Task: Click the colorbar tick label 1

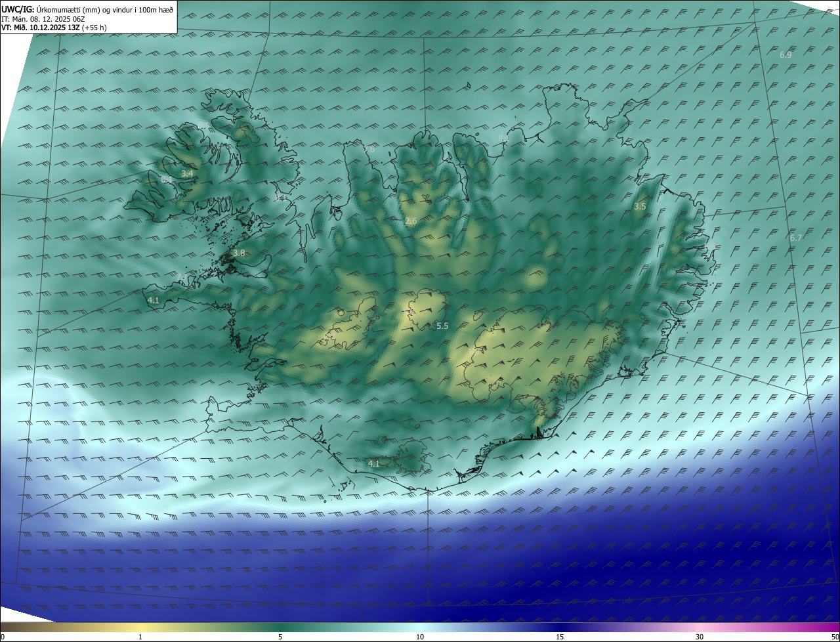Action: [x=140, y=637]
